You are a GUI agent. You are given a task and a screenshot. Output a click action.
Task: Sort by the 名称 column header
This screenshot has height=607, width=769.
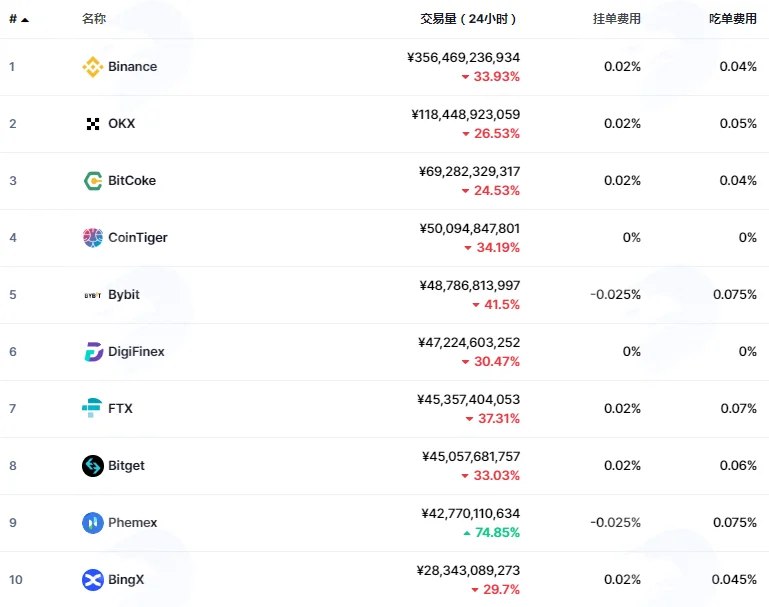(x=94, y=19)
